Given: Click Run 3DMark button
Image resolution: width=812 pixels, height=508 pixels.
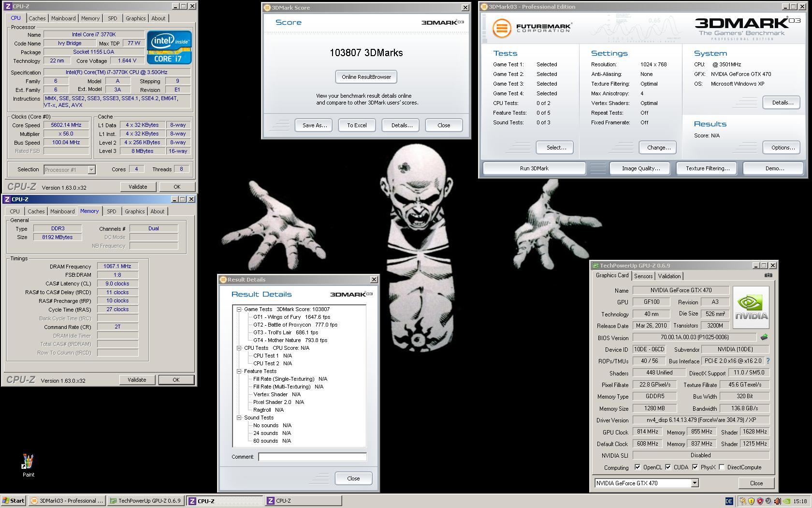Looking at the screenshot, I should (534, 168).
